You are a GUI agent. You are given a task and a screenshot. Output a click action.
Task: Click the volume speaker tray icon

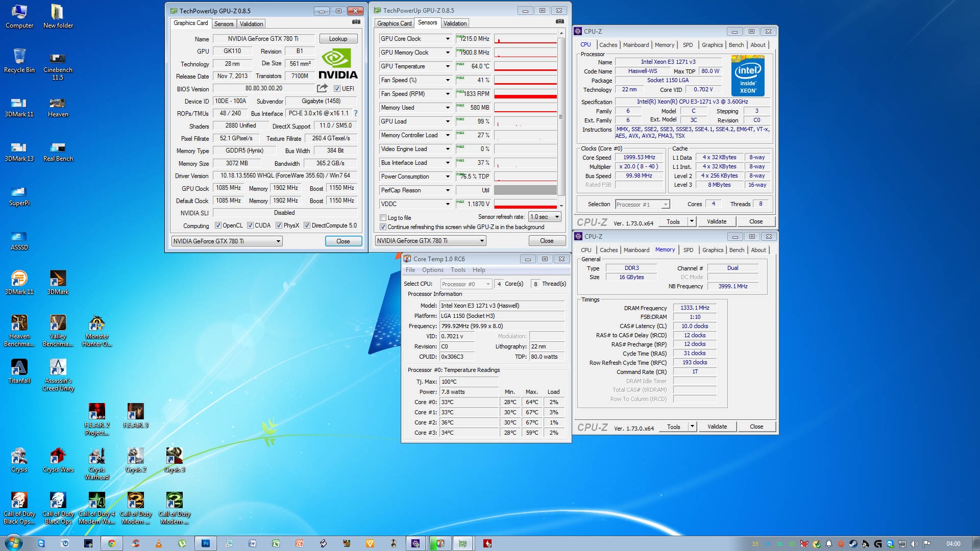click(914, 544)
